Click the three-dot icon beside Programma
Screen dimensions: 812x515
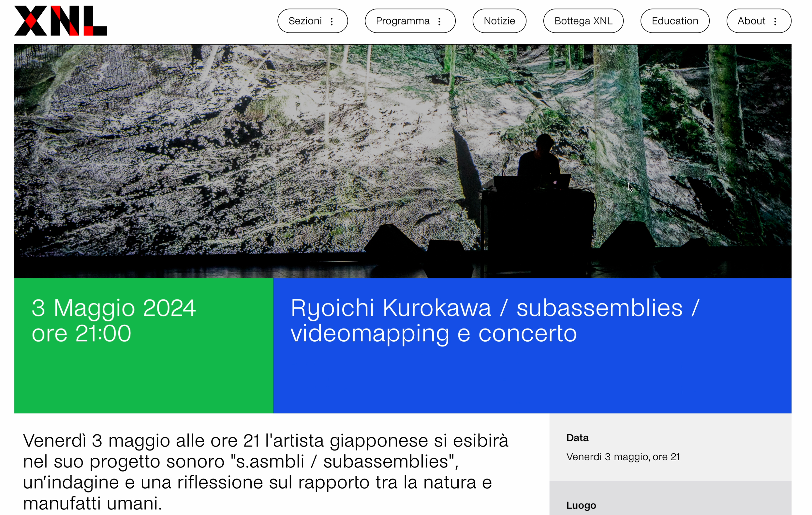(439, 21)
